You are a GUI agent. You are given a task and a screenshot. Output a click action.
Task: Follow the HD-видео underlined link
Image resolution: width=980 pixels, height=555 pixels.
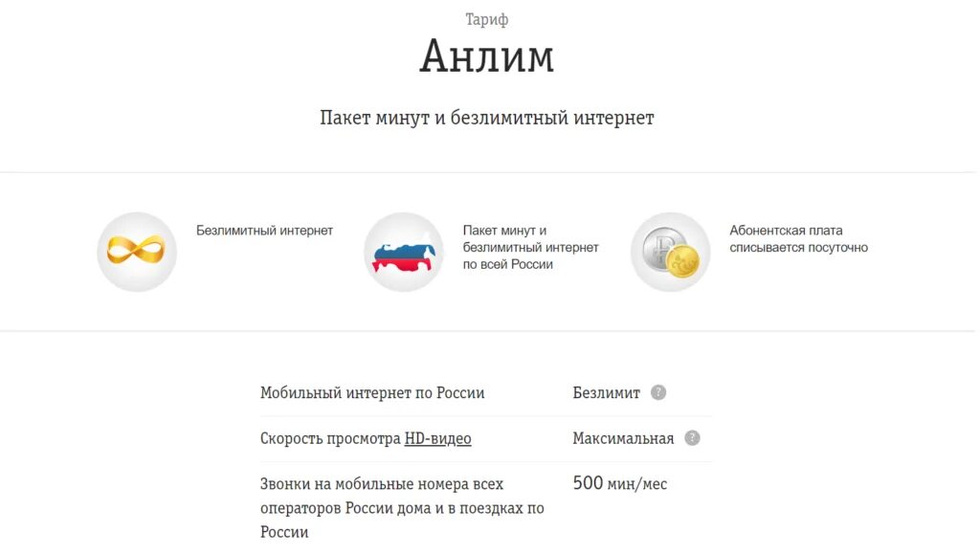click(x=437, y=439)
